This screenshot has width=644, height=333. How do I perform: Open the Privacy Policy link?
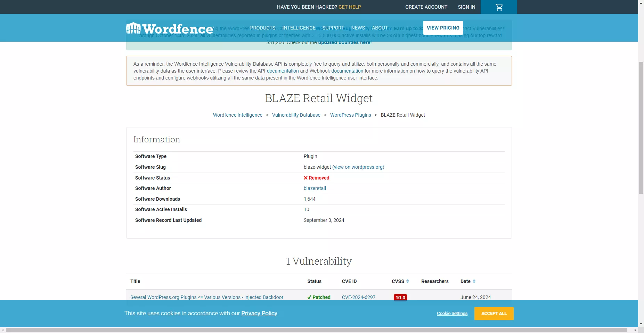(x=259, y=313)
